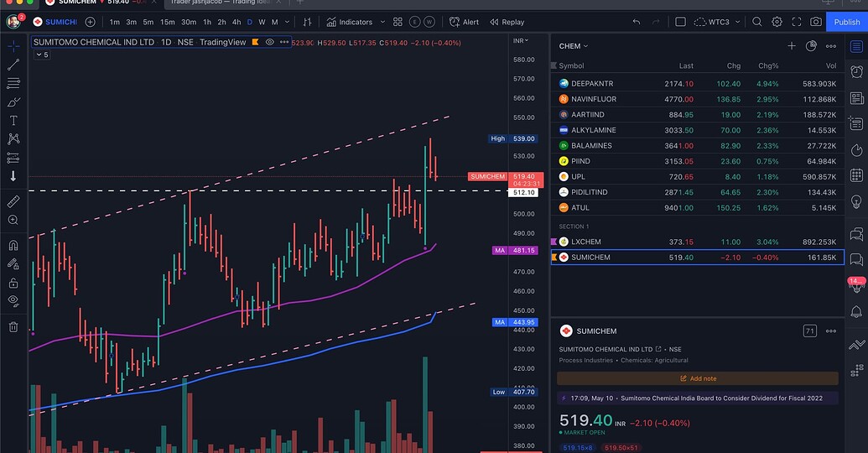This screenshot has width=868, height=453.
Task: Open the Alerts clock panel
Action: pyautogui.click(x=856, y=71)
